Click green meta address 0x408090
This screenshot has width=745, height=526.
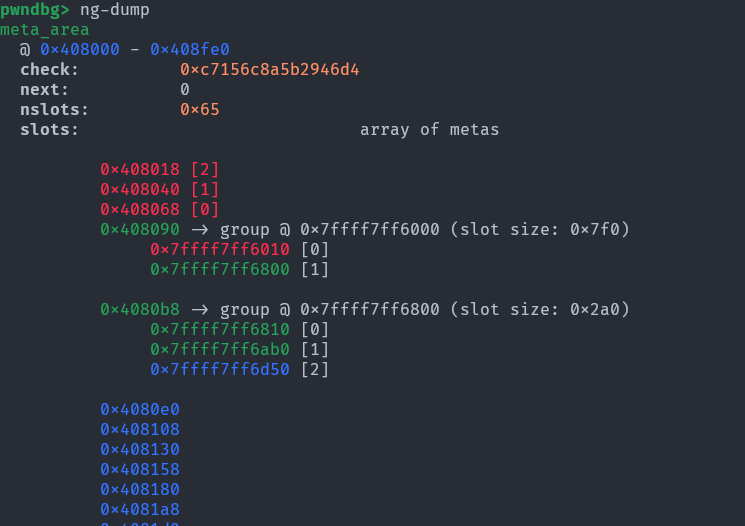point(140,230)
